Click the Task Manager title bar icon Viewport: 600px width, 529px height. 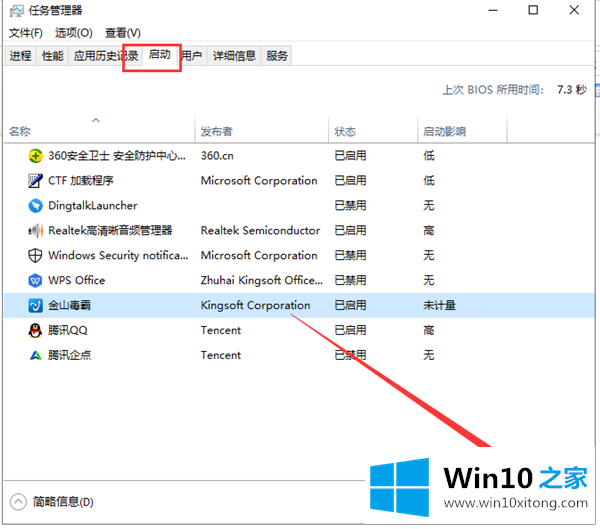tap(16, 11)
